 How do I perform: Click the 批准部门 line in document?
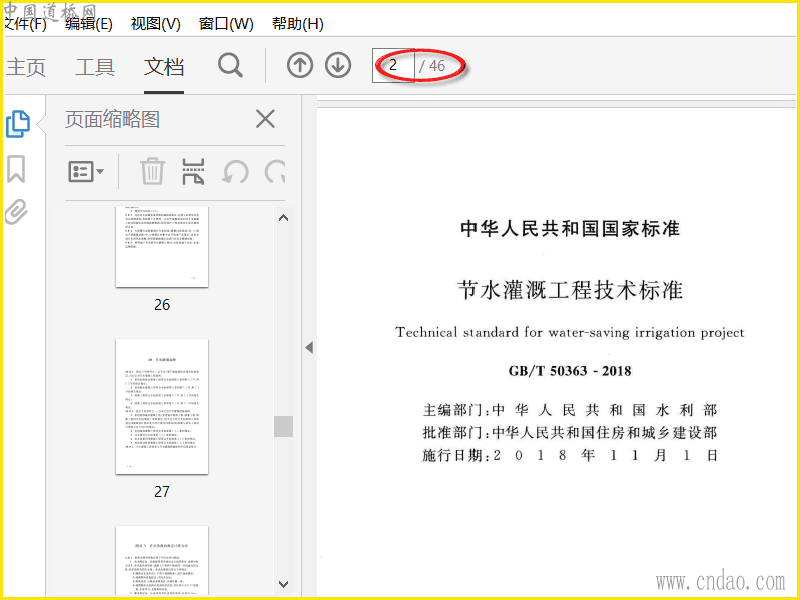[x=570, y=433]
